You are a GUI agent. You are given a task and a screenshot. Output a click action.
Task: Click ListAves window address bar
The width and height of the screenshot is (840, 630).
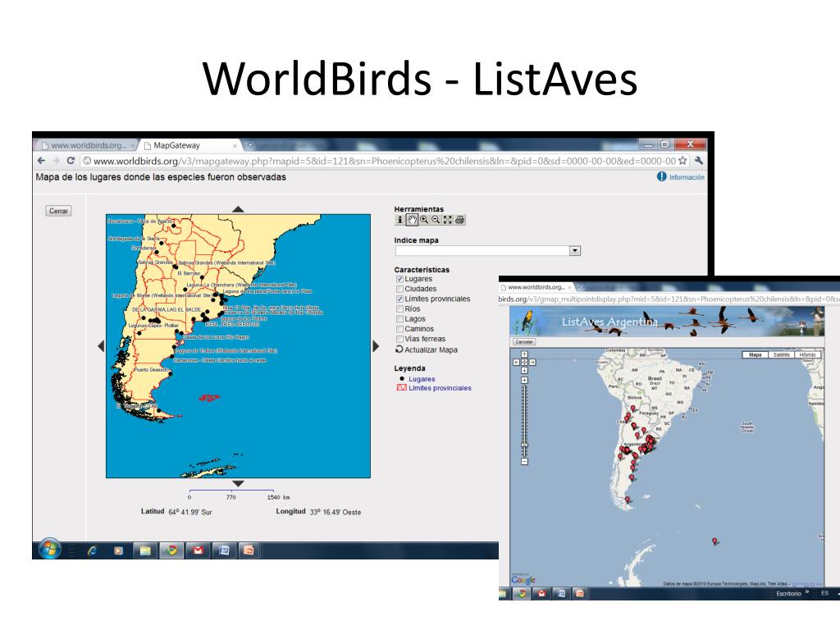pyautogui.click(x=669, y=299)
